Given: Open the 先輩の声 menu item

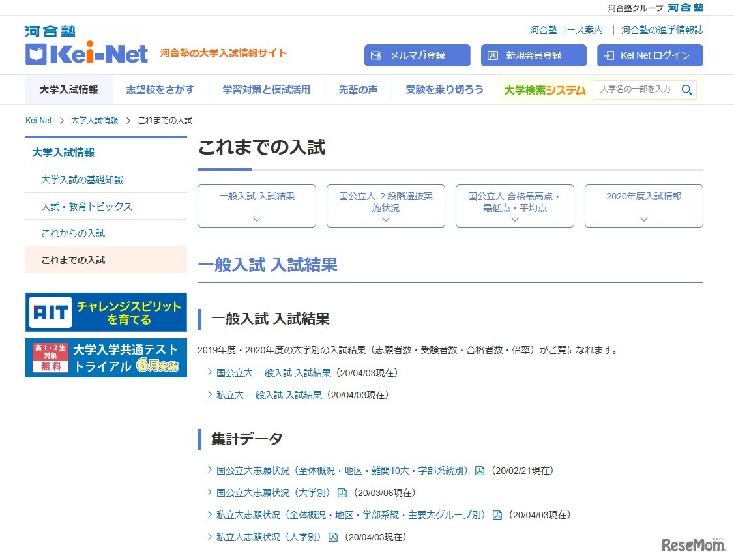Looking at the screenshot, I should (x=357, y=89).
